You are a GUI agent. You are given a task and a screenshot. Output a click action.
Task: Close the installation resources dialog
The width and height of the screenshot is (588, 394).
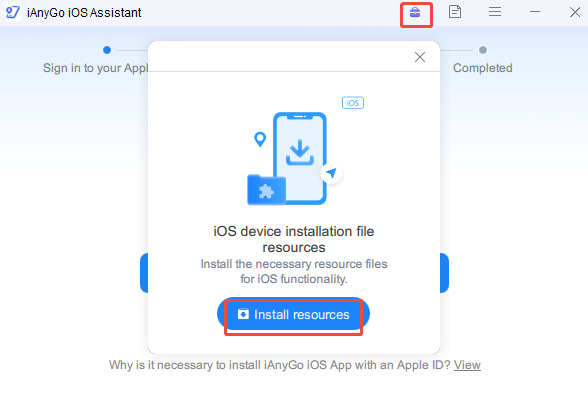tap(420, 57)
